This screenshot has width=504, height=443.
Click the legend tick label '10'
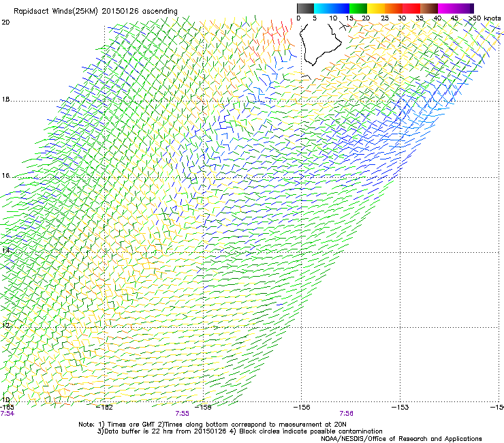332,18
